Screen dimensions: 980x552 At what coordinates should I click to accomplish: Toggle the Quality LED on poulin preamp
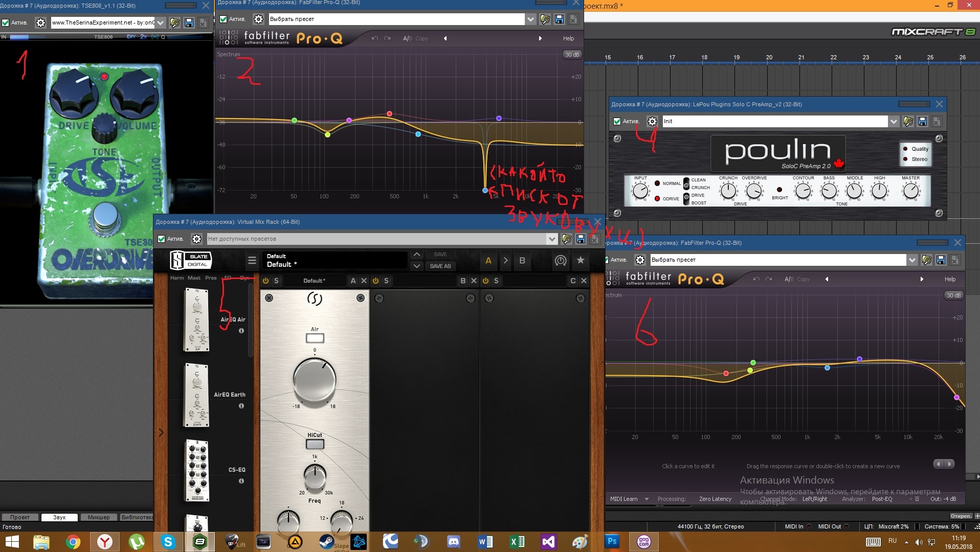click(x=905, y=149)
